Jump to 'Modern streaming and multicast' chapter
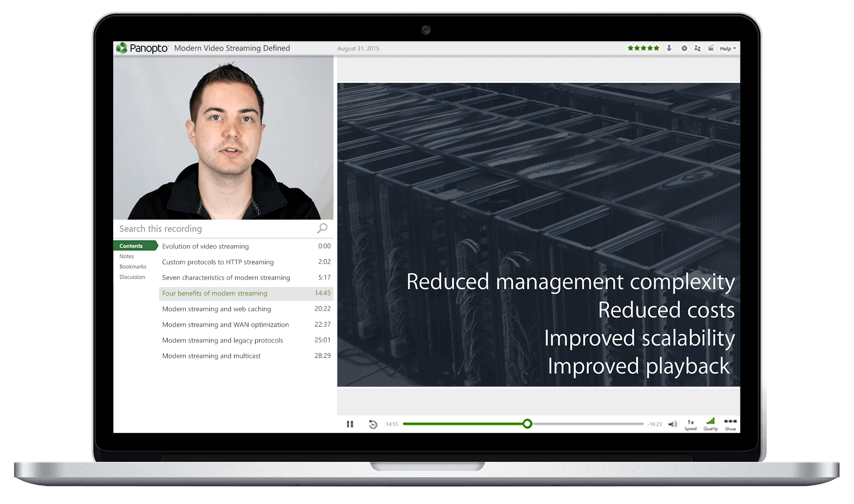 pos(211,355)
